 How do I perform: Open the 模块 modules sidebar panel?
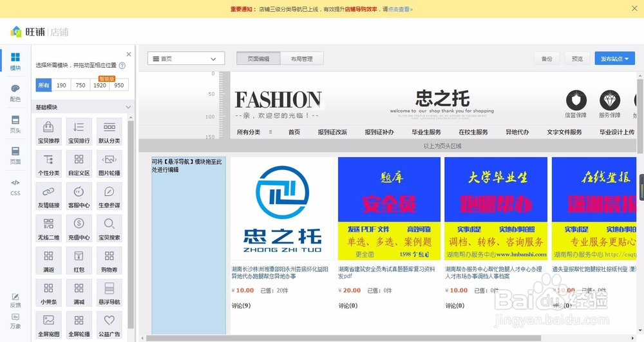(x=15, y=62)
